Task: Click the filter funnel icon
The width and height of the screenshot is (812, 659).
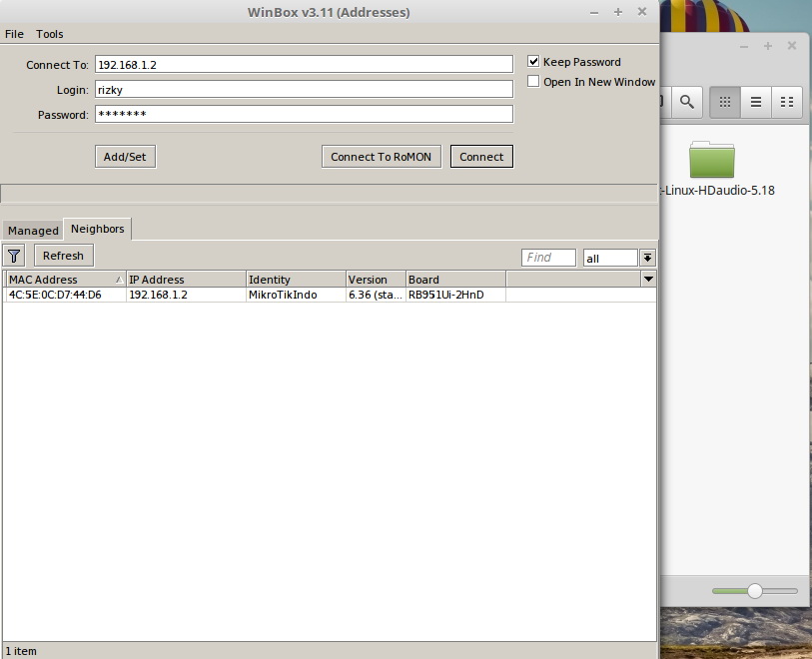Action: [14, 256]
